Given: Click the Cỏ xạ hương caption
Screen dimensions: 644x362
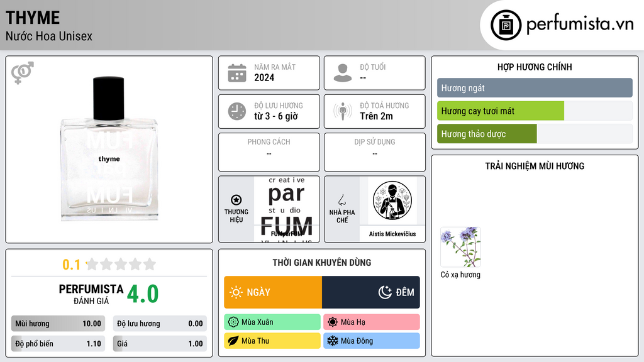Looking at the screenshot, I should tap(460, 275).
